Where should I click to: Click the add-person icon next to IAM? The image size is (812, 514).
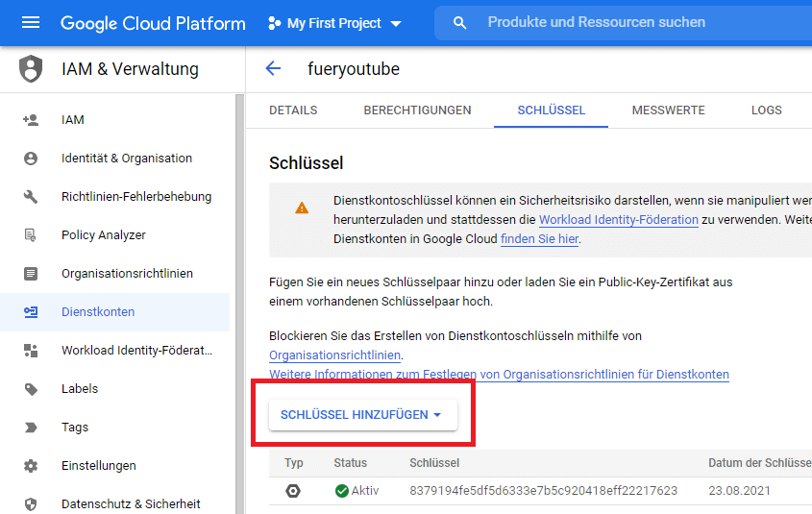click(31, 120)
